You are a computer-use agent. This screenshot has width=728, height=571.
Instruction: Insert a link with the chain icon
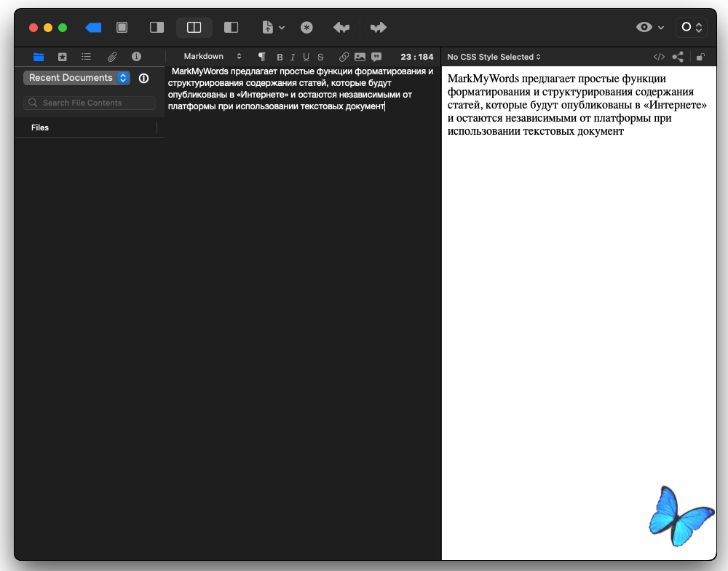point(344,57)
